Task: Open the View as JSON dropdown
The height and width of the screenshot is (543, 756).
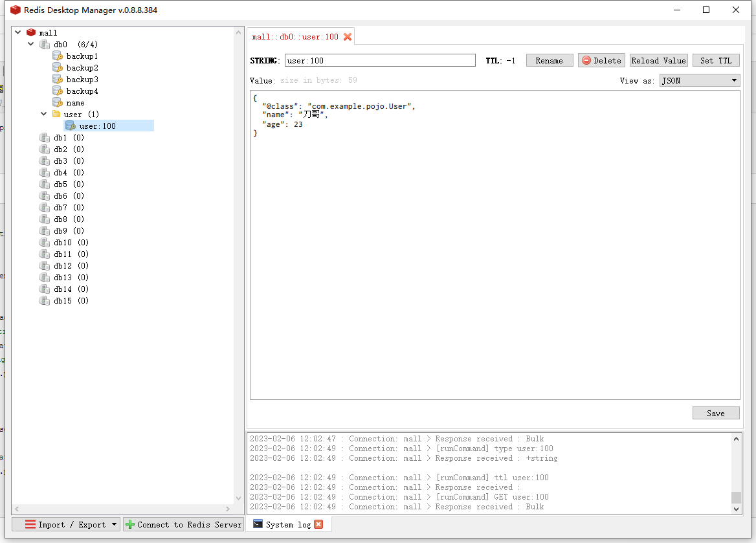Action: click(x=699, y=80)
